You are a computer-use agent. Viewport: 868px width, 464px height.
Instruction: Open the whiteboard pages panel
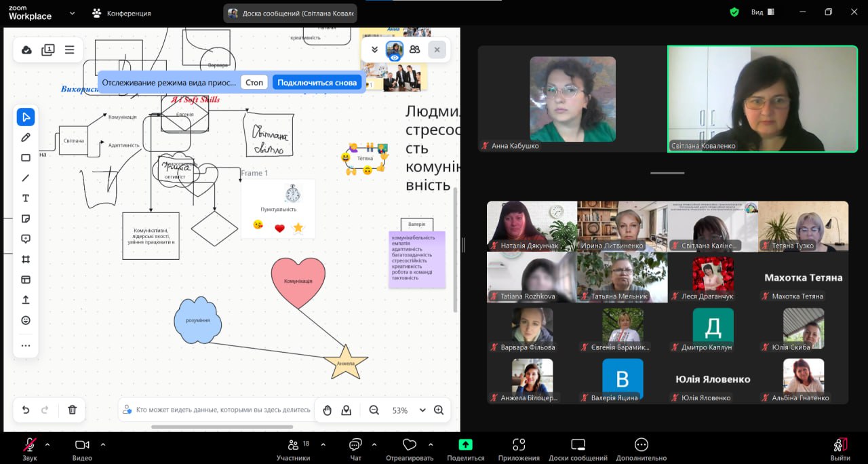point(48,50)
